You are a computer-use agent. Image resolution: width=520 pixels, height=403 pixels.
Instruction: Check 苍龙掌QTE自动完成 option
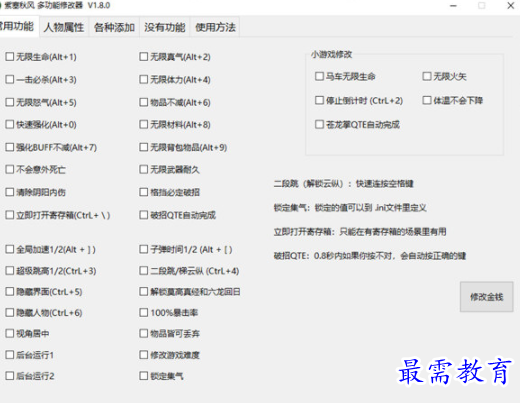coord(319,124)
